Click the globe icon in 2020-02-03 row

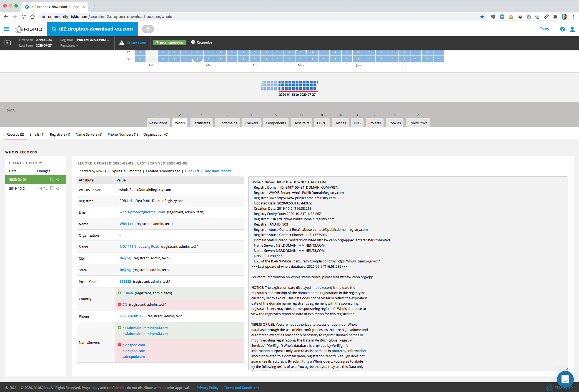click(x=58, y=179)
